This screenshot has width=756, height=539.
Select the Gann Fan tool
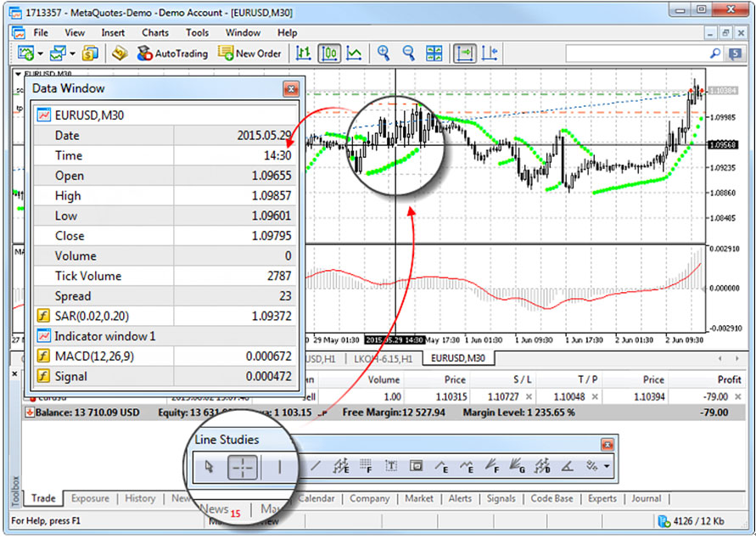[517, 466]
